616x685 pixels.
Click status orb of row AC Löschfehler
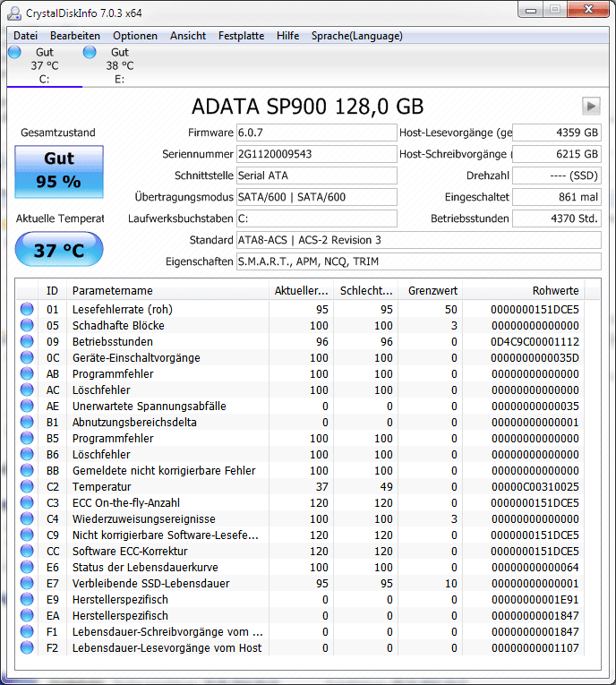[27, 390]
